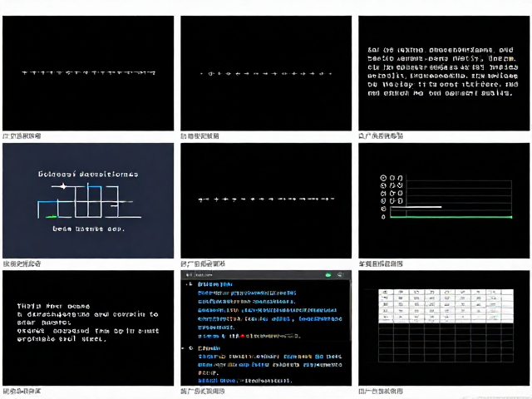Collapse the first blue-headed section in code panel

tap(190, 284)
